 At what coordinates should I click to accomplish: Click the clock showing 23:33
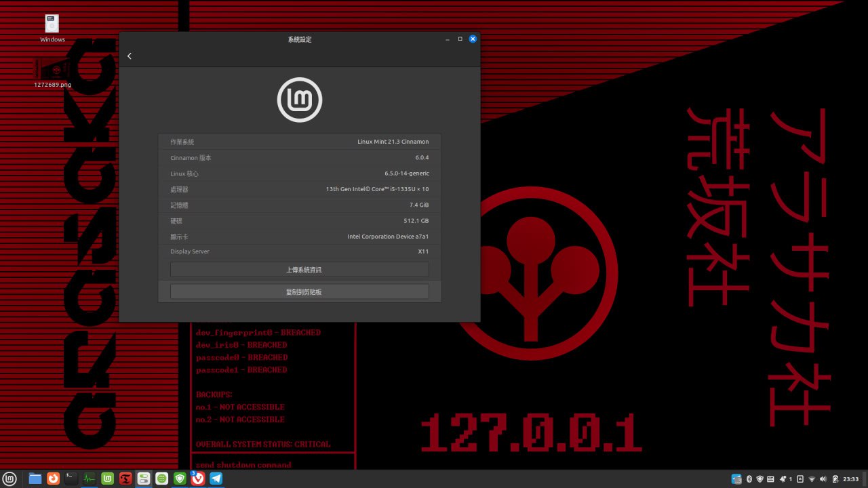851,479
